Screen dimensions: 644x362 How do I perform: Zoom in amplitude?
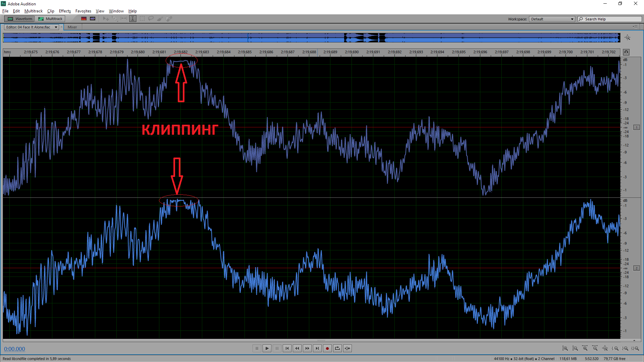point(565,349)
